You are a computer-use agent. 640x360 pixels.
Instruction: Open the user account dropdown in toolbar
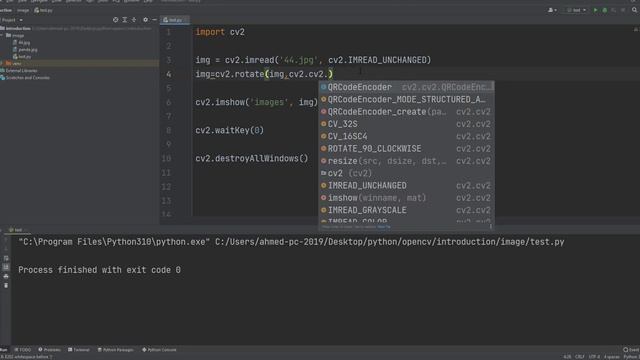click(552, 10)
